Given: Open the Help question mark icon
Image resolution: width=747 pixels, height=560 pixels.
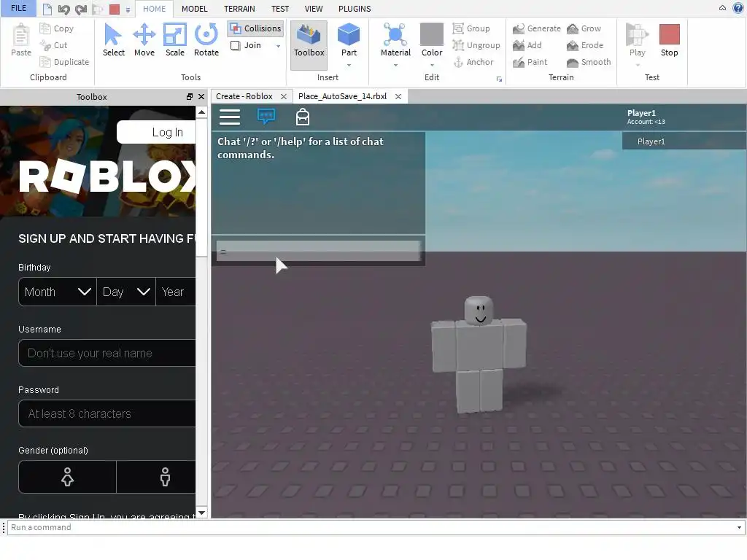Looking at the screenshot, I should 738,8.
